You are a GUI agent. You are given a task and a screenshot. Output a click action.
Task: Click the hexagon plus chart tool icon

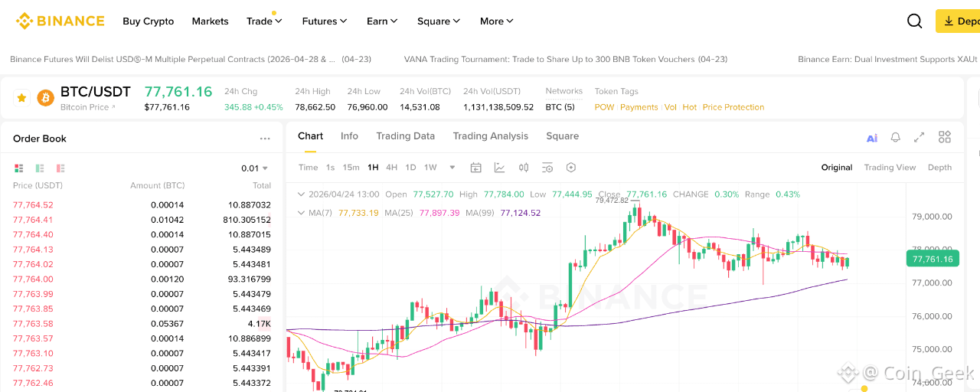[x=571, y=168]
